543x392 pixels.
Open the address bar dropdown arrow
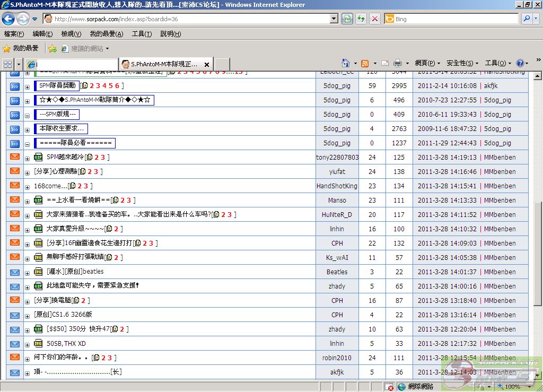334,19
